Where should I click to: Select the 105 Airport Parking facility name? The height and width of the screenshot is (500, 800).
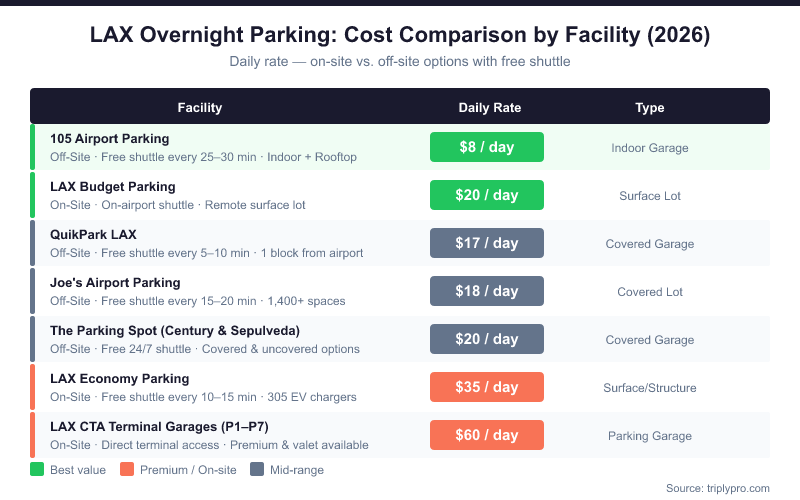point(110,139)
